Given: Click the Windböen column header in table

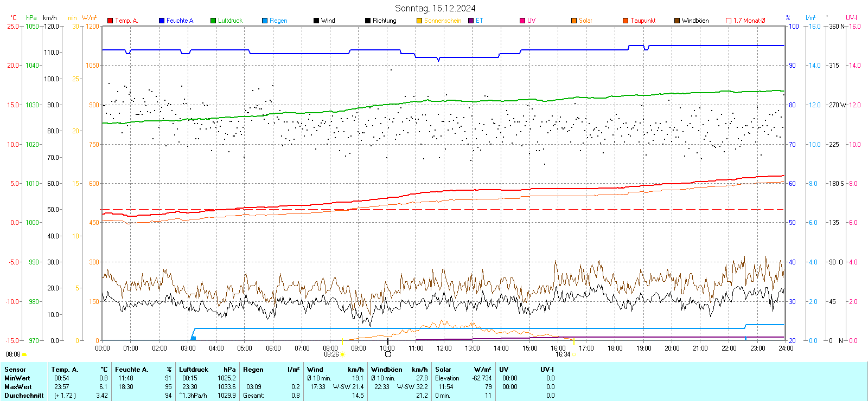Looking at the screenshot, I should [386, 370].
